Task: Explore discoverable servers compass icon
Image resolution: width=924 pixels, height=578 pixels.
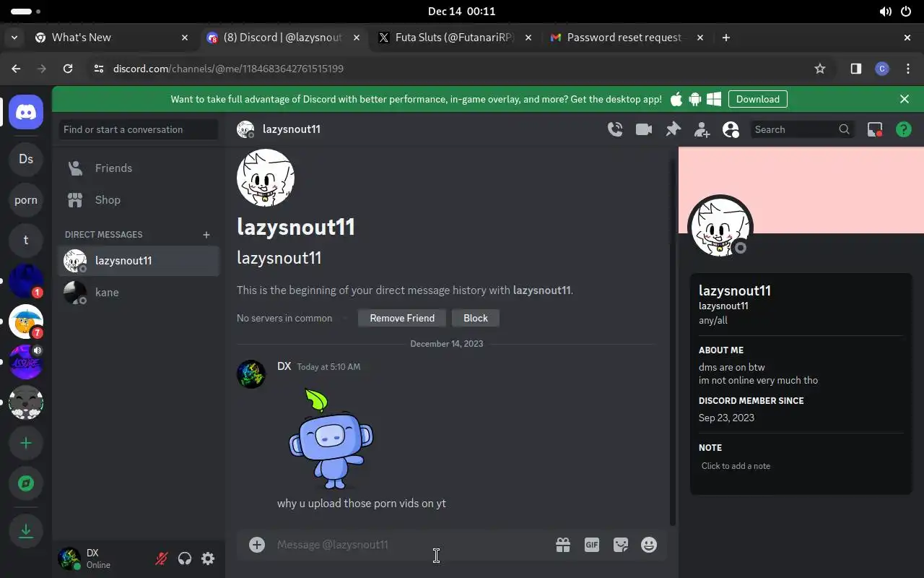Action: click(x=26, y=483)
